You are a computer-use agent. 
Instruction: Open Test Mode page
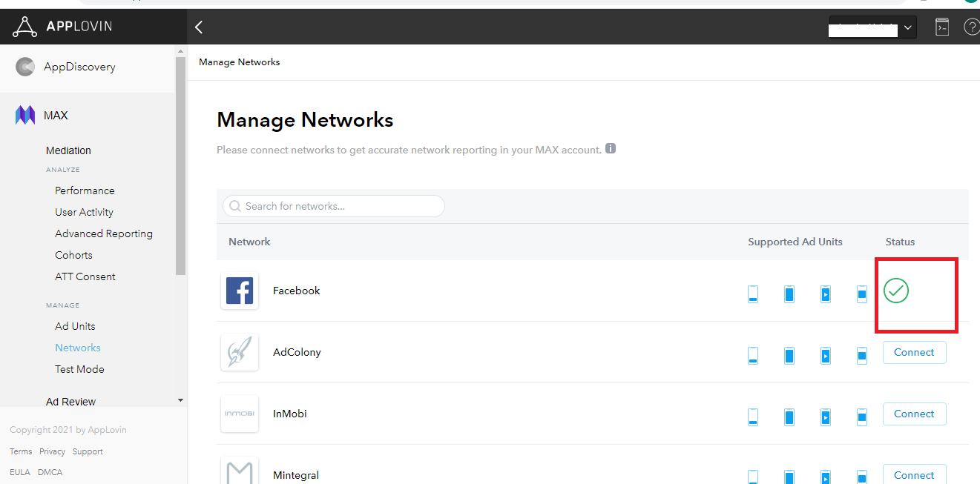click(79, 369)
